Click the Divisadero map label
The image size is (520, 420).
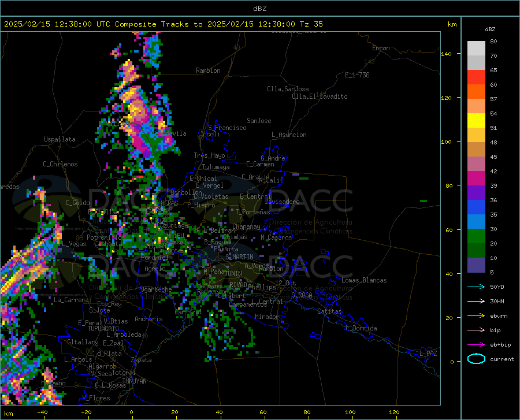[282, 202]
